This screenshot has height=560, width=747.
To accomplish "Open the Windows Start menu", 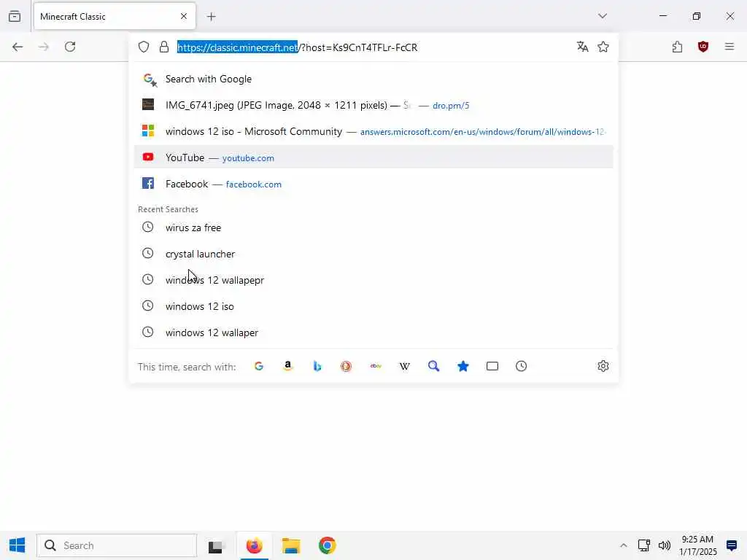I will coord(18,545).
